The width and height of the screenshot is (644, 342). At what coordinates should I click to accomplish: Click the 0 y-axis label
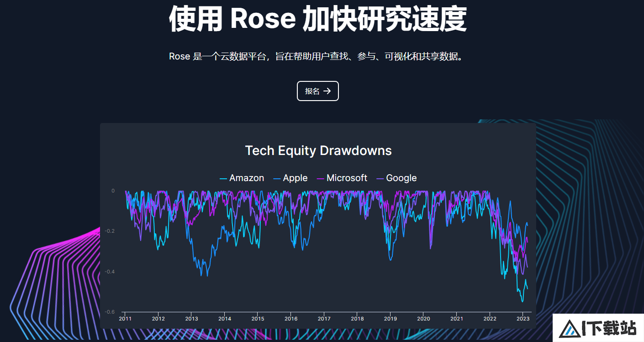coord(113,191)
